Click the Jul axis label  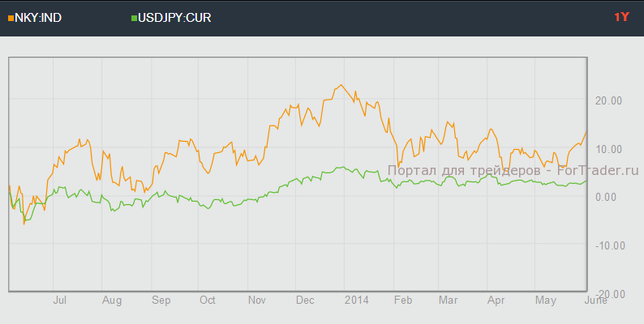pyautogui.click(x=59, y=301)
